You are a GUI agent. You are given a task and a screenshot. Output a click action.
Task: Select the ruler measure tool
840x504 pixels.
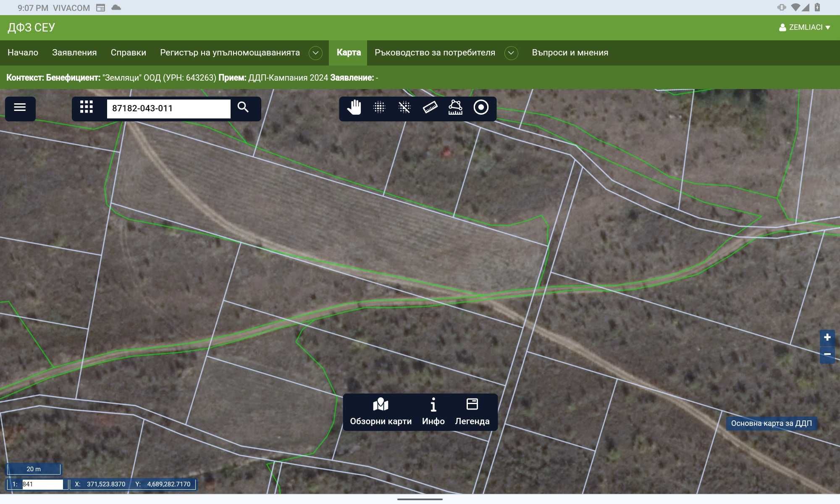[430, 108]
